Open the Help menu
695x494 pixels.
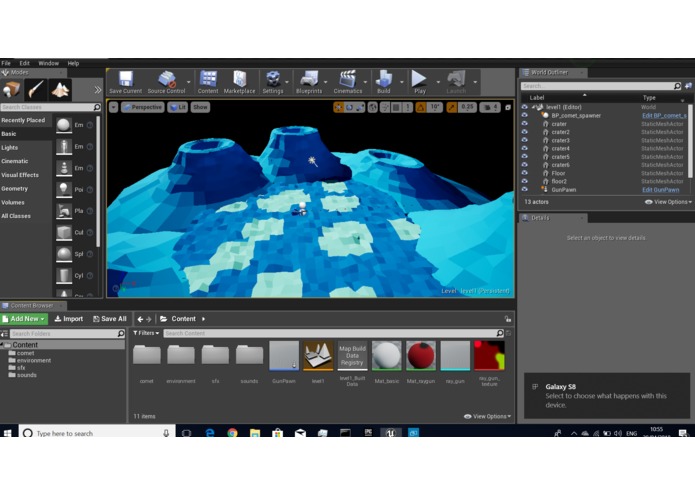coord(73,63)
